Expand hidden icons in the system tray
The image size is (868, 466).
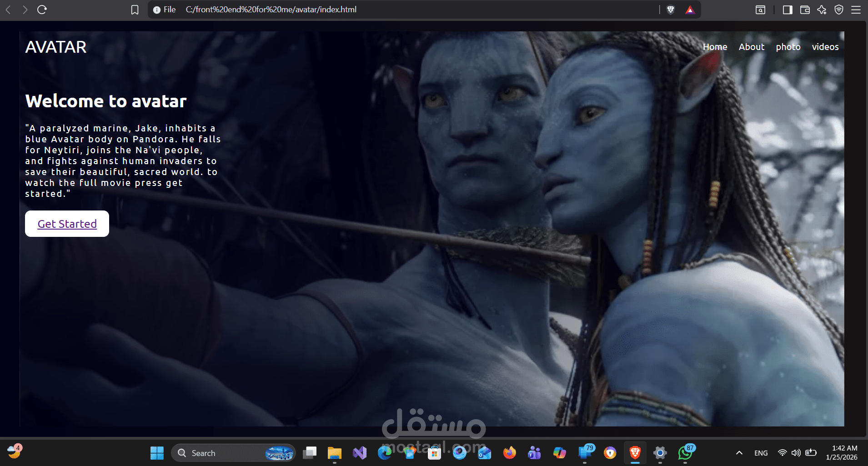[739, 453]
